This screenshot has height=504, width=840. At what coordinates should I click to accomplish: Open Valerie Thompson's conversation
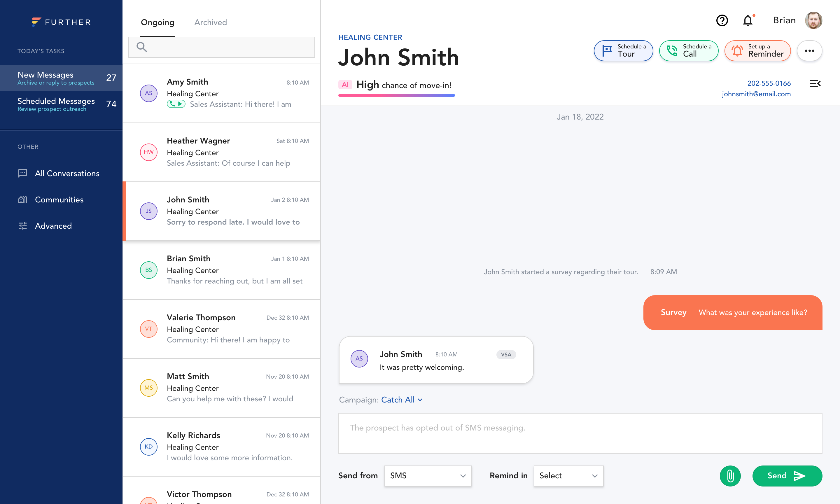point(221,329)
